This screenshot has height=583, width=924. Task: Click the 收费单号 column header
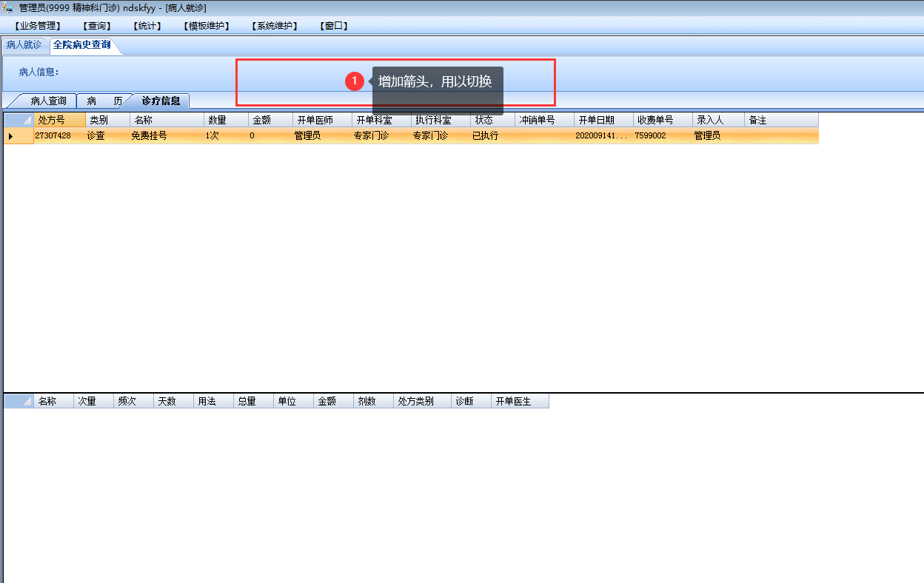tap(663, 120)
